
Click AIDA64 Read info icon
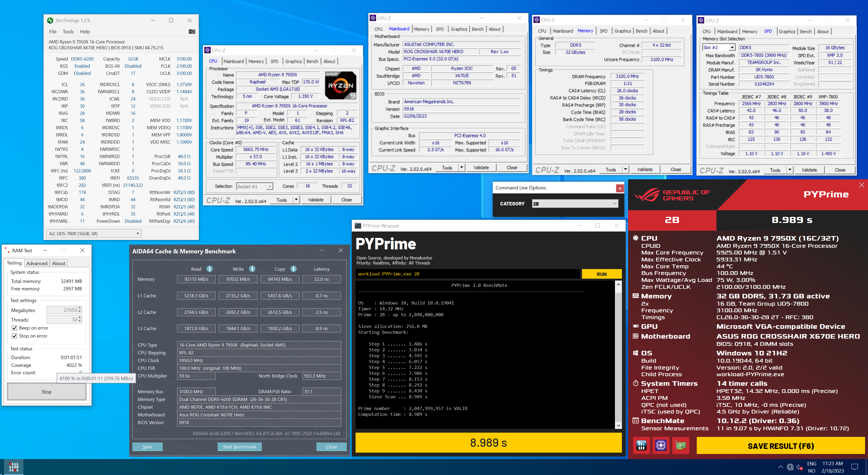point(210,269)
